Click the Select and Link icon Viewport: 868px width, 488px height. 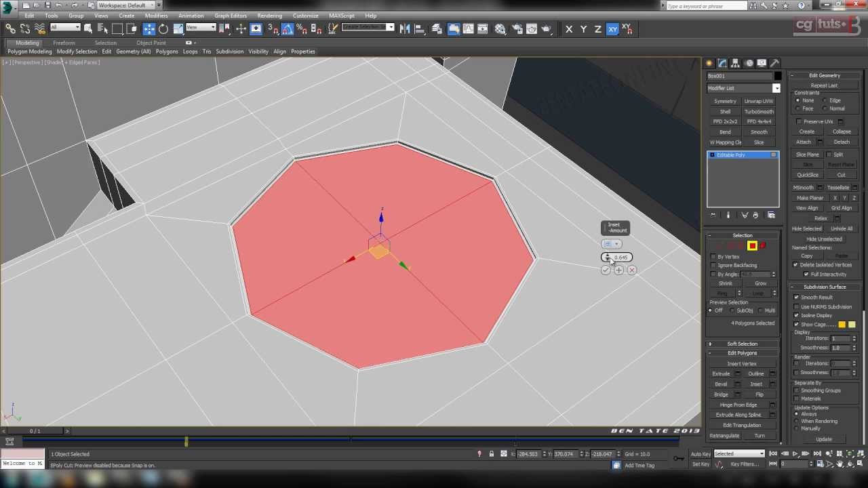click(x=10, y=28)
